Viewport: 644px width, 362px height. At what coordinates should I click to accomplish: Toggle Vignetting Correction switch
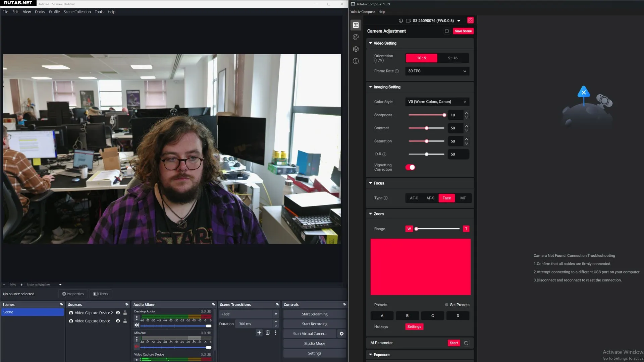[x=410, y=167]
